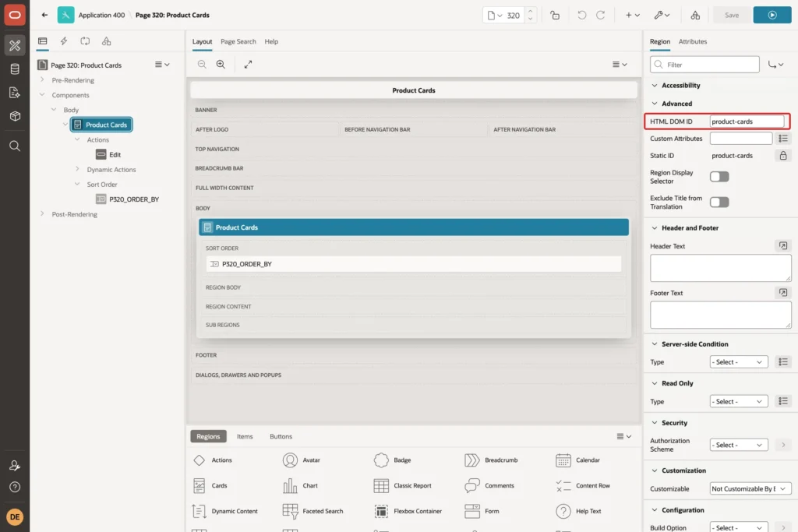The image size is (798, 532).
Task: Open the App Builder sidebar icon
Action: pyautogui.click(x=15, y=45)
